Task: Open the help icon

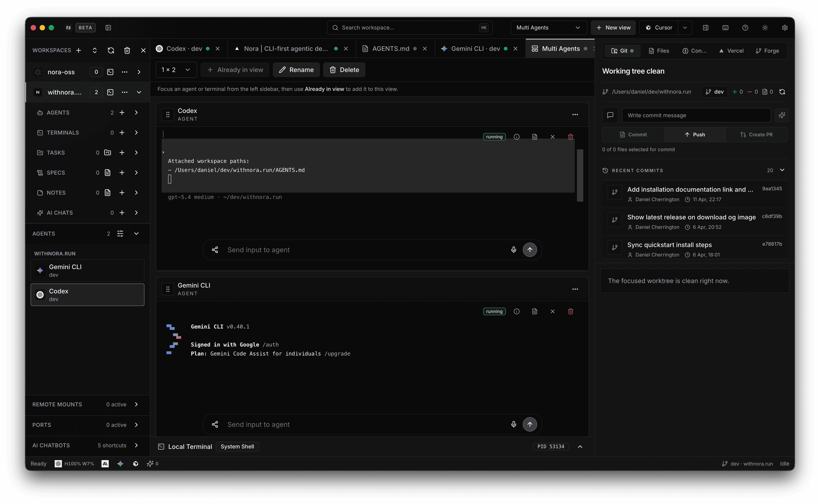Action: pos(745,28)
